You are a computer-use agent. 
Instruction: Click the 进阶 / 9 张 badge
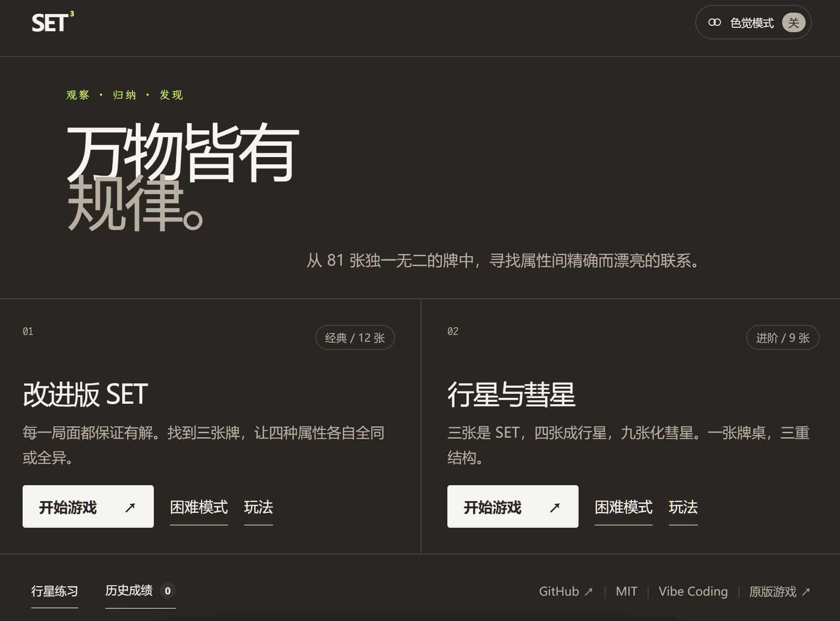coord(783,338)
